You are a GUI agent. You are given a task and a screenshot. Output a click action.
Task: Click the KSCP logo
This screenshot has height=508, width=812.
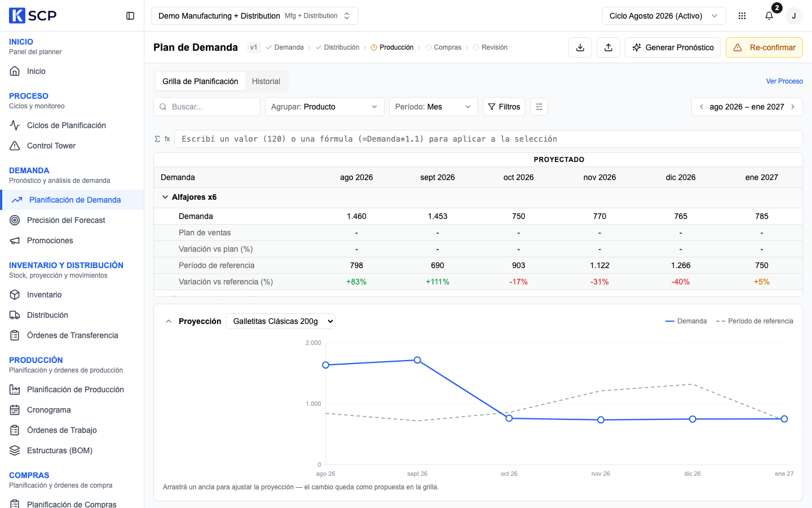coord(33,15)
